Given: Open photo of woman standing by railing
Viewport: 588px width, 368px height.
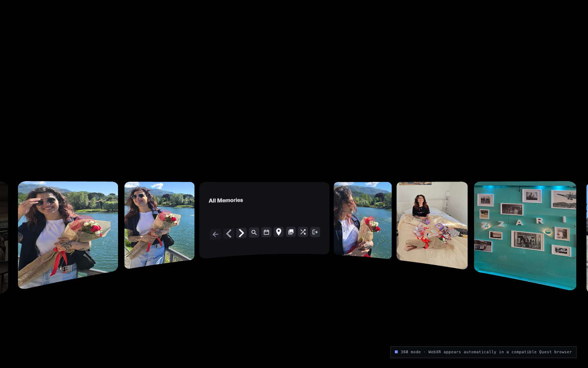Looking at the screenshot, I should point(159,224).
